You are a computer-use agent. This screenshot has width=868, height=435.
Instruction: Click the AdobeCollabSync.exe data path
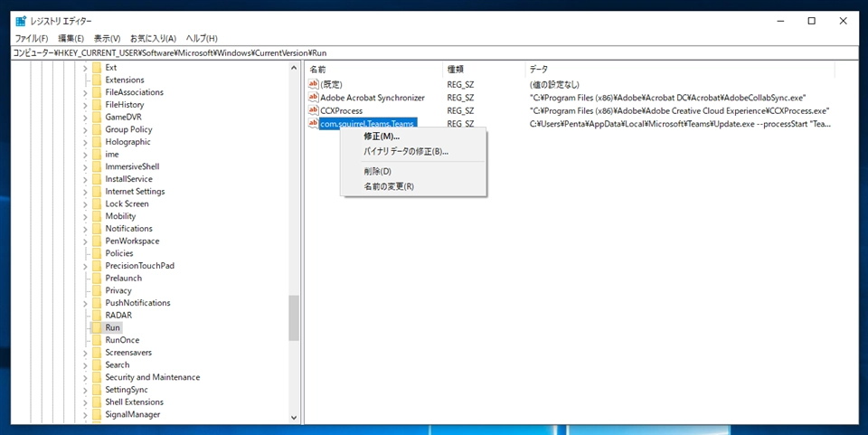(x=667, y=98)
